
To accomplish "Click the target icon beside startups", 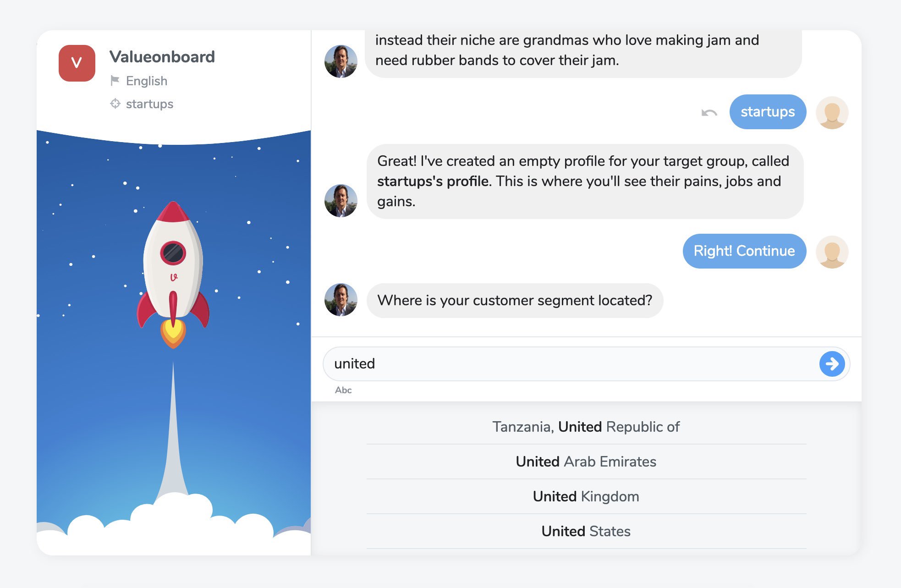I will click(x=115, y=104).
